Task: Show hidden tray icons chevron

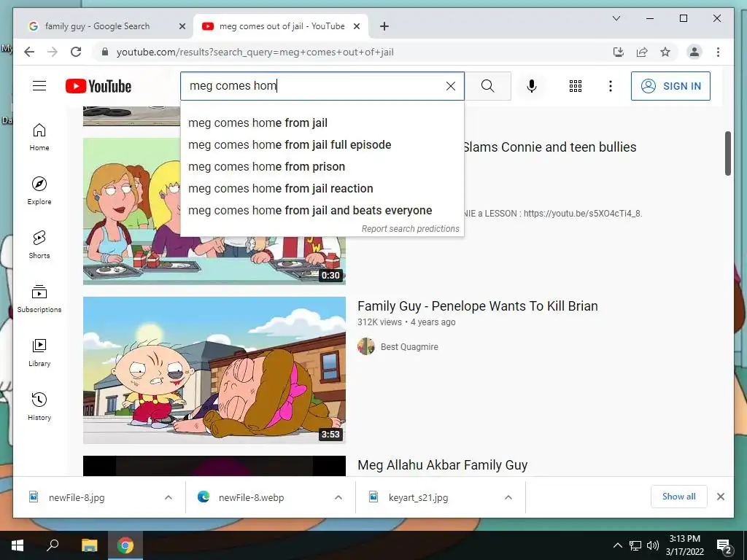Action: tap(617, 545)
